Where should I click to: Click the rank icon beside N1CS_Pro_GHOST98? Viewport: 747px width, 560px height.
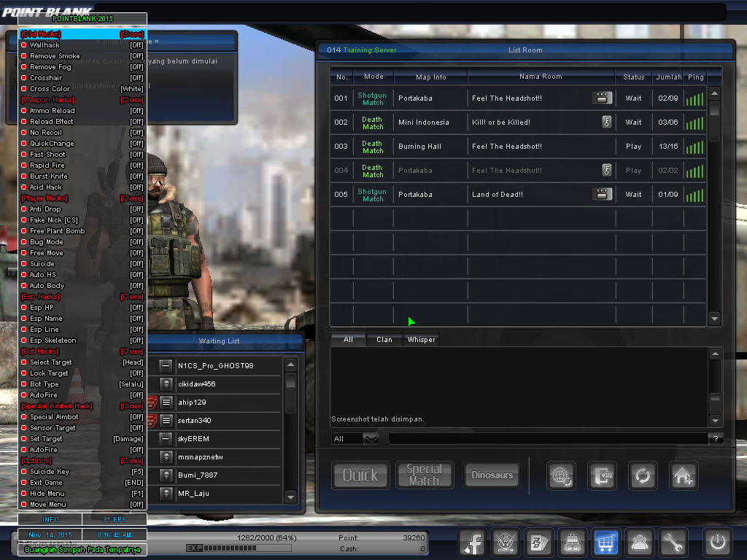click(166, 366)
